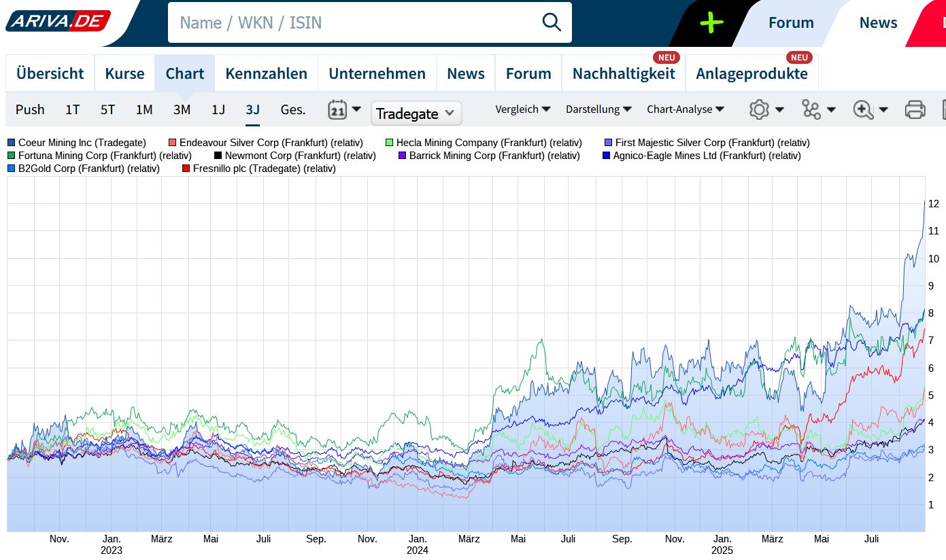The width and height of the screenshot is (946, 560).
Task: Enable Push live updates
Action: click(30, 109)
